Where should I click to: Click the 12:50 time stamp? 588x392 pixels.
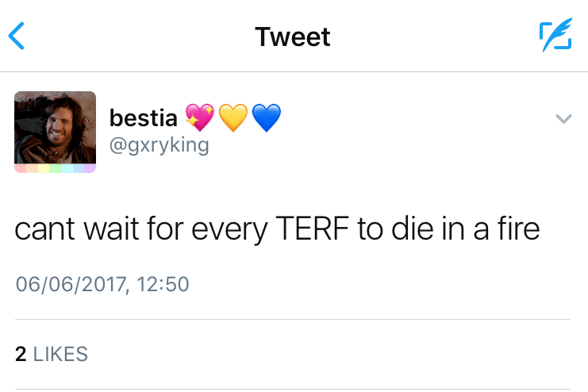tap(163, 283)
